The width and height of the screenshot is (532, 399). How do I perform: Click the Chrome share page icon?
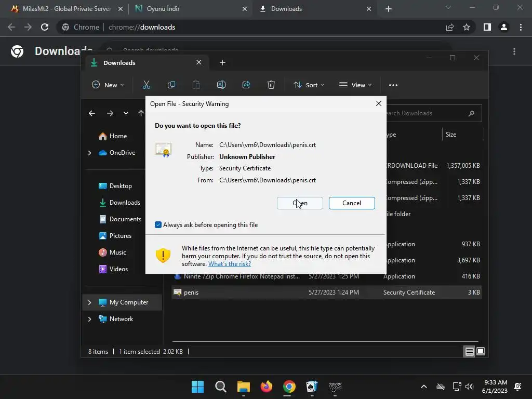[450, 27]
